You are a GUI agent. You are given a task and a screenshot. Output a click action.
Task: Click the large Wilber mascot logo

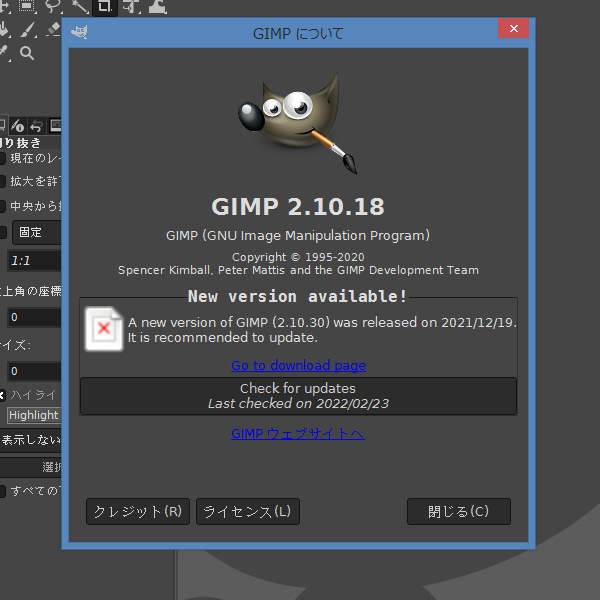pyautogui.click(x=298, y=123)
